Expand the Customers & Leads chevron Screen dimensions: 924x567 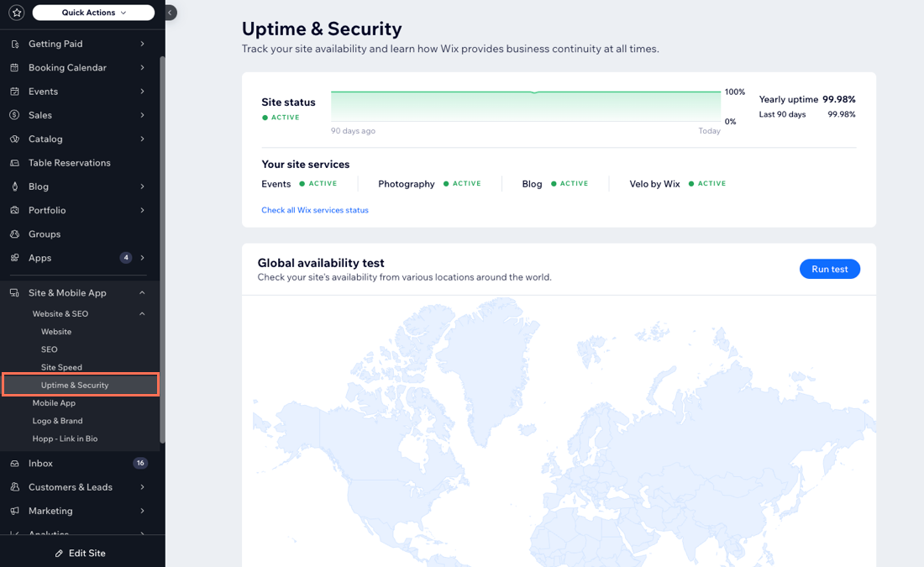click(143, 487)
